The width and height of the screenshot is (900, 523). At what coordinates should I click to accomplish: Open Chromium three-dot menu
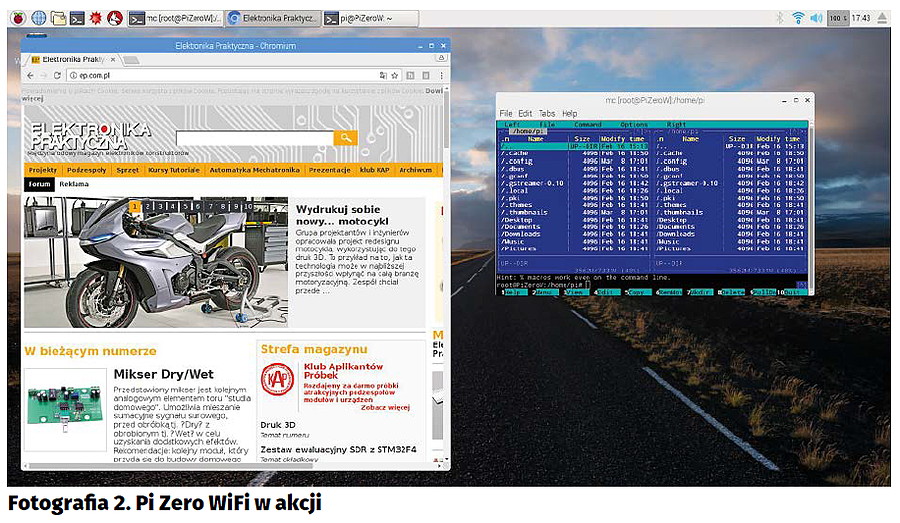coord(441,75)
